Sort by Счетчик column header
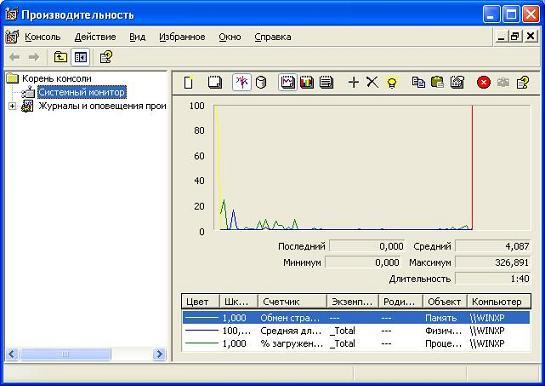This screenshot has height=386, width=545. 292,302
